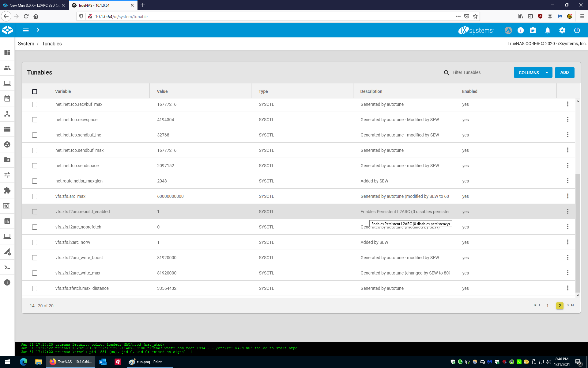Viewport: 588px width, 368px height.
Task: Click the power icon in header
Action: click(x=577, y=30)
